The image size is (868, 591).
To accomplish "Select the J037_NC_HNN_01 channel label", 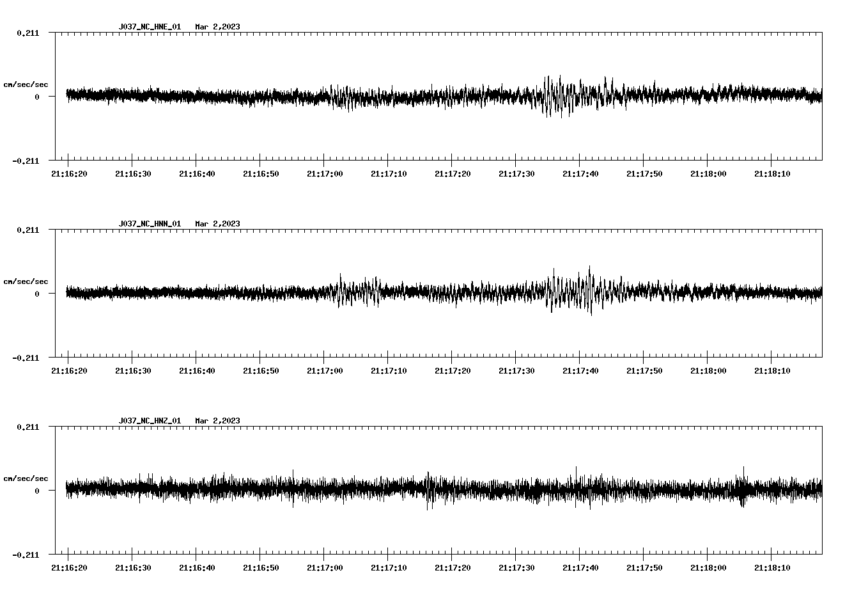I will pos(150,223).
